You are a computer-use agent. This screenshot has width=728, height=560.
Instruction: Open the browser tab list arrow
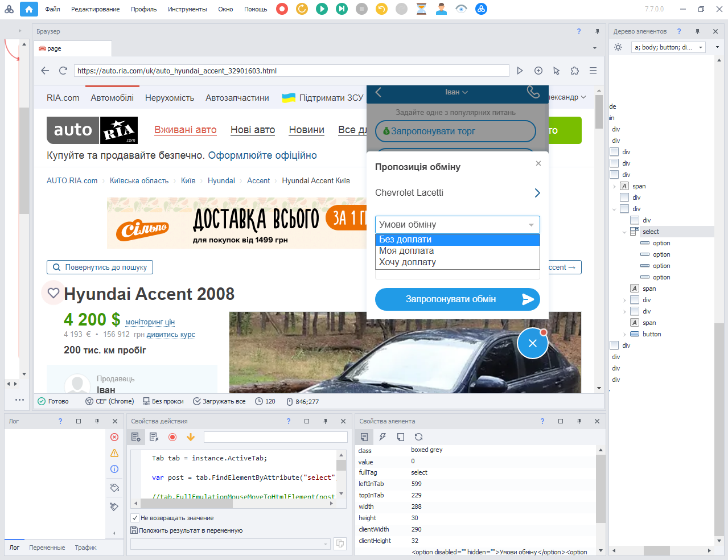point(595,48)
